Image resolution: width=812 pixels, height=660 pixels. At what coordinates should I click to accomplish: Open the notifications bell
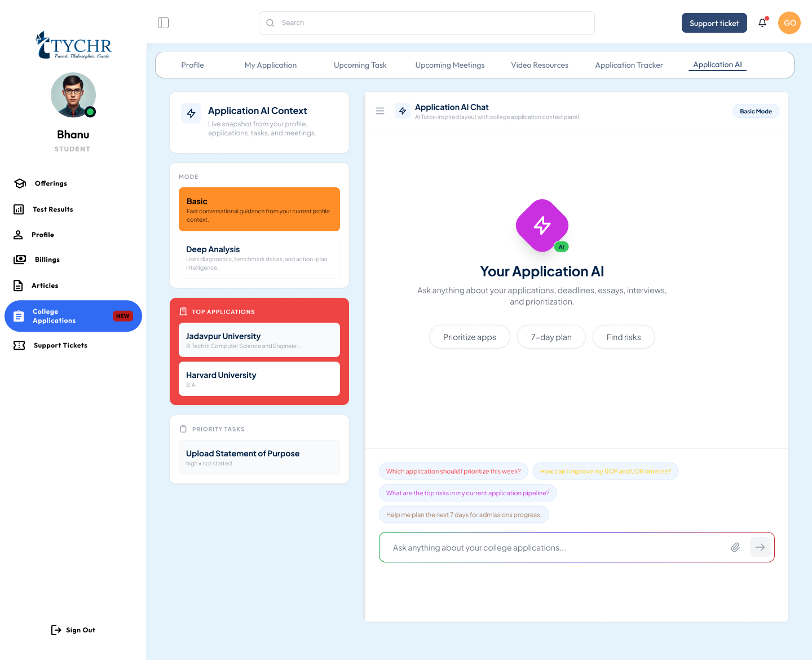[x=762, y=23]
